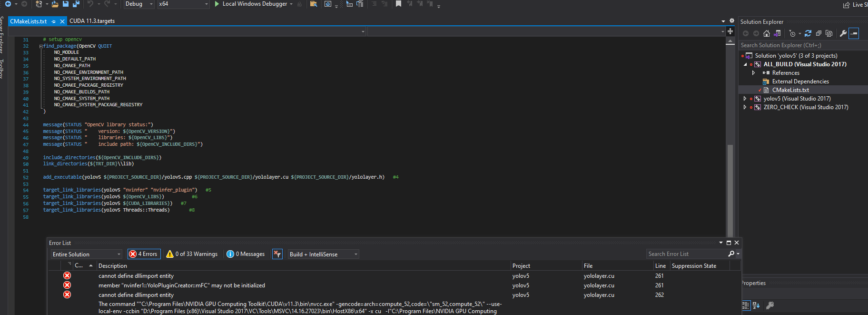Select the 'may not be initialized' error row

coord(394,285)
